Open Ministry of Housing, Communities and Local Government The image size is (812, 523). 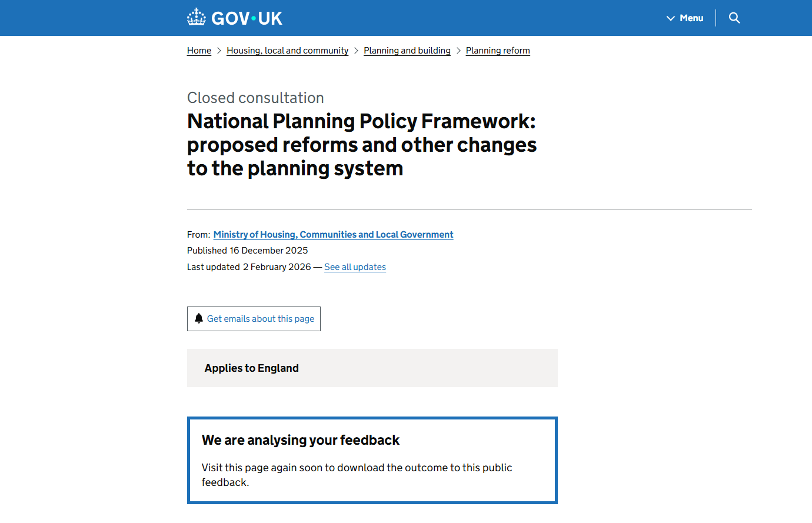(x=333, y=234)
